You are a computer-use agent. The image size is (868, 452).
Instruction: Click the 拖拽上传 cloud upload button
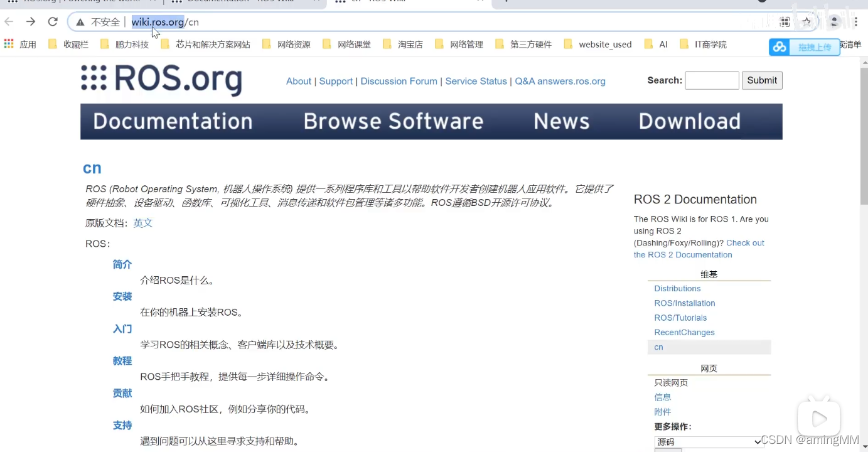point(805,47)
